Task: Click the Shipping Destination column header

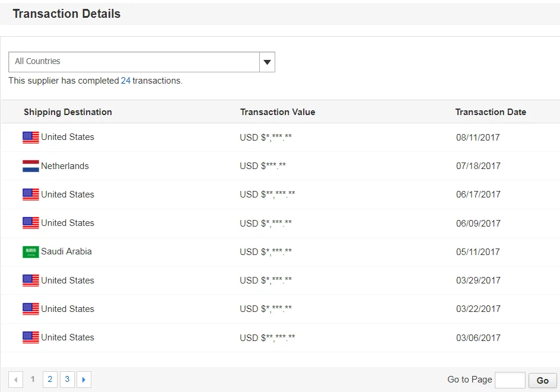Action: (x=68, y=112)
